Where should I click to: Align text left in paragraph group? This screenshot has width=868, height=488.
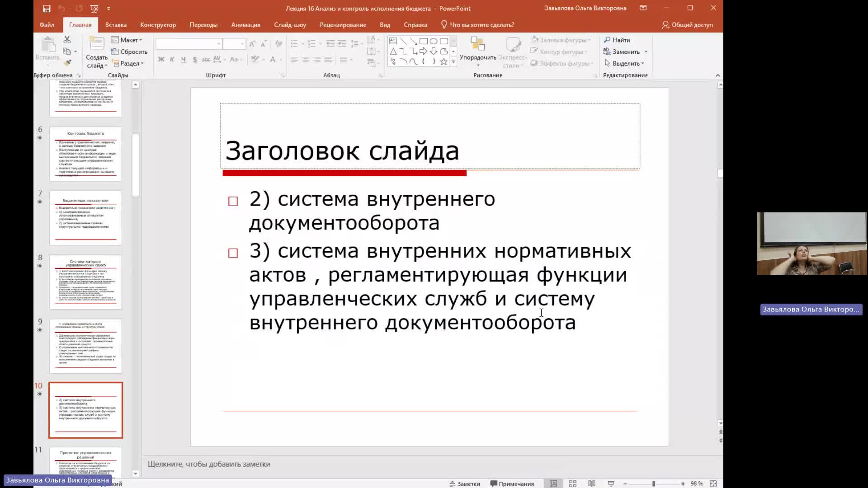click(294, 59)
